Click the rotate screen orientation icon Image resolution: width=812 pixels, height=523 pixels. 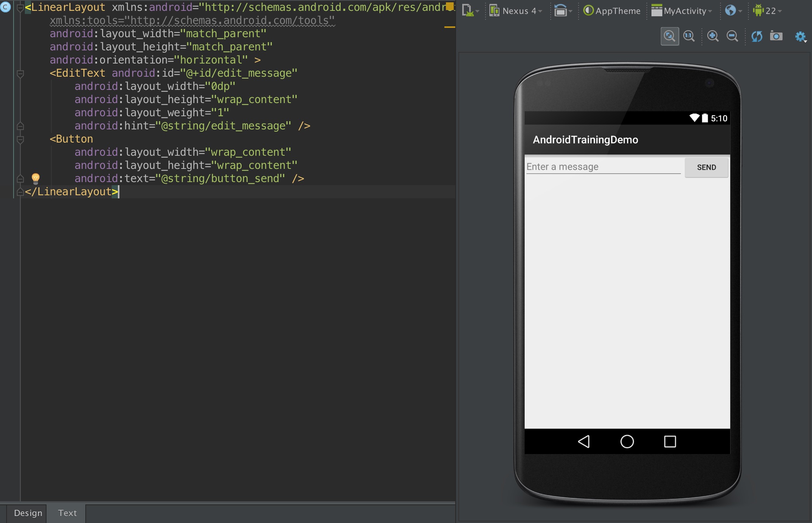(x=560, y=10)
